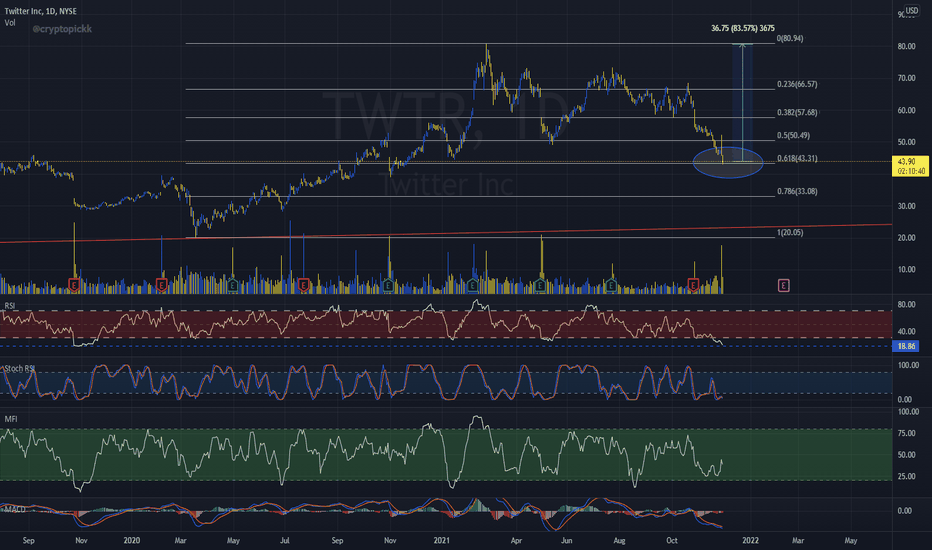
Task: Click the 70.00 price axis label
Action: pyautogui.click(x=906, y=78)
